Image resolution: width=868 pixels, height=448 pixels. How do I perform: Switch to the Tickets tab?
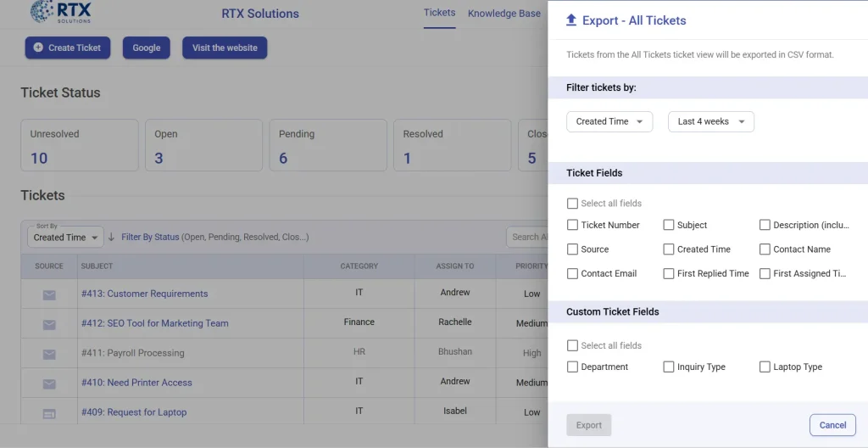coord(440,13)
